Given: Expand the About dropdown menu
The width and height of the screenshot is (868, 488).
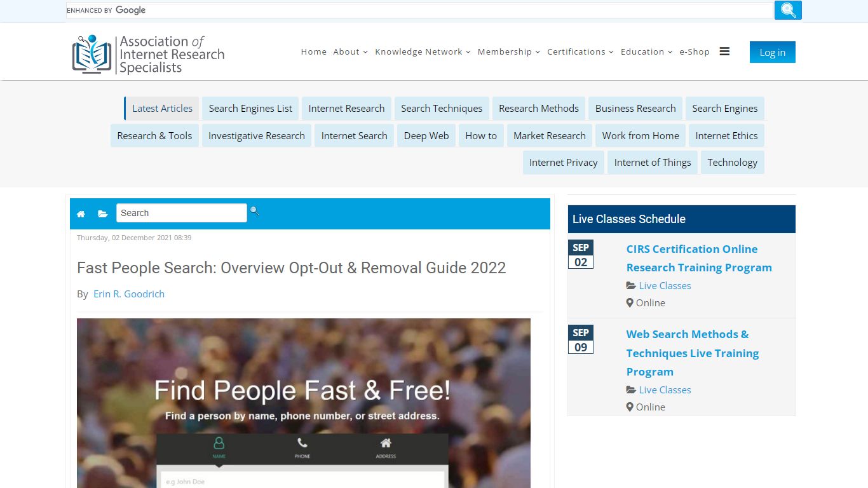Looking at the screenshot, I should [351, 52].
